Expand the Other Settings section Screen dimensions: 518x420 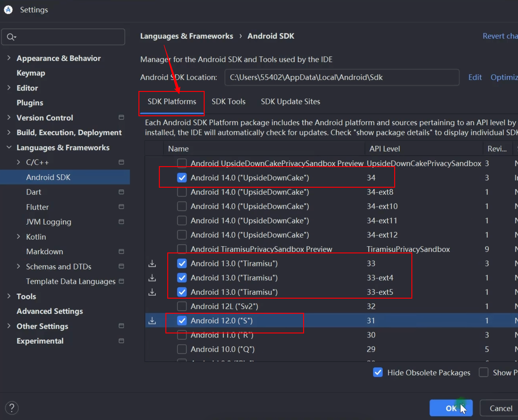9,326
